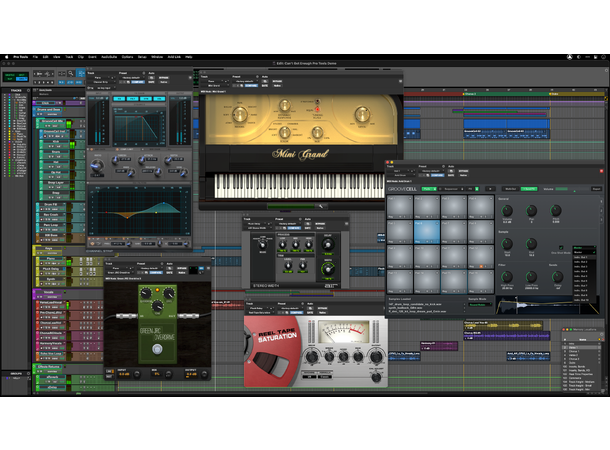Viewport: 610px width, 450px height.
Task: Open the preset dropdown in Mini Grand window
Action: pos(246,81)
